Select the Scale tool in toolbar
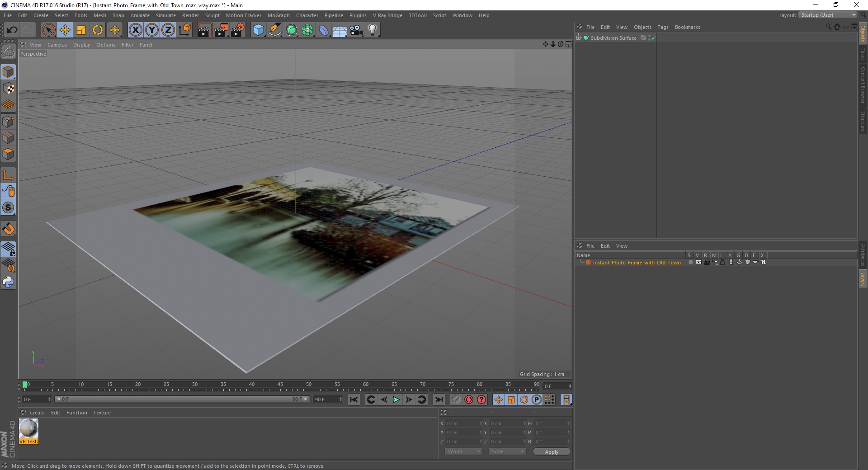The height and width of the screenshot is (470, 868). point(81,30)
